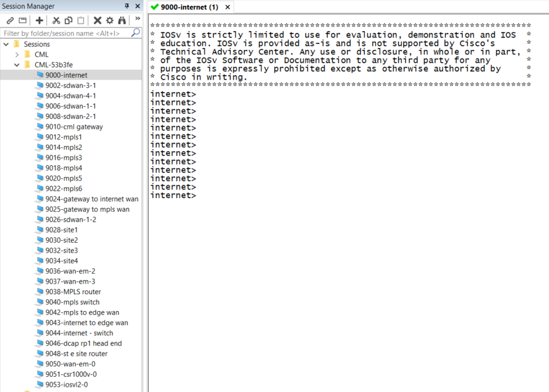549x392 pixels.
Task: Pin the Session Manager panel
Action: click(x=127, y=6)
